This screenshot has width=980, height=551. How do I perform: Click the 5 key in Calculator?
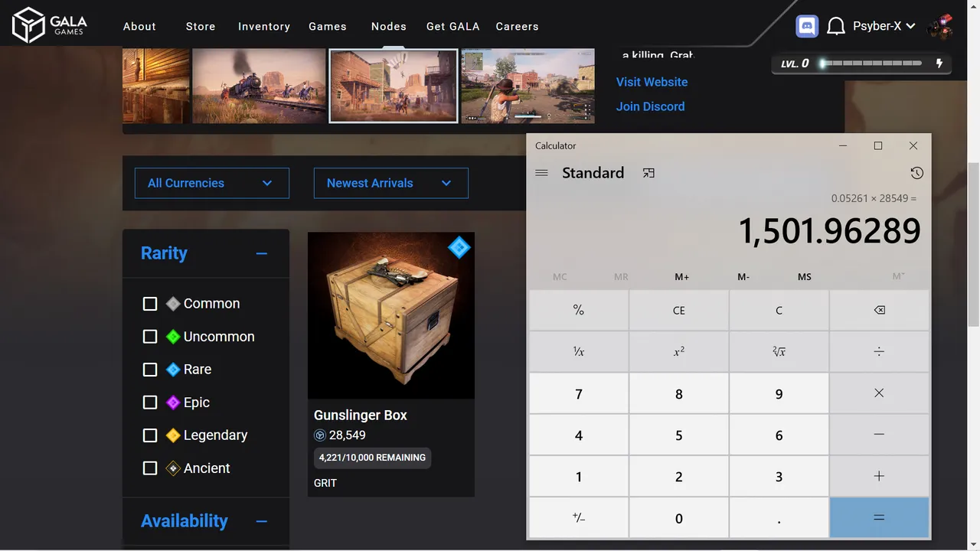[x=679, y=435]
